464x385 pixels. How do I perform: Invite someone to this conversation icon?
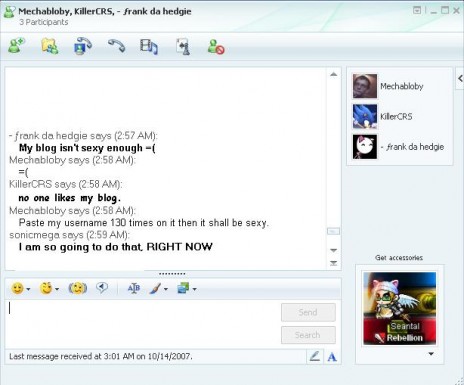pos(16,46)
